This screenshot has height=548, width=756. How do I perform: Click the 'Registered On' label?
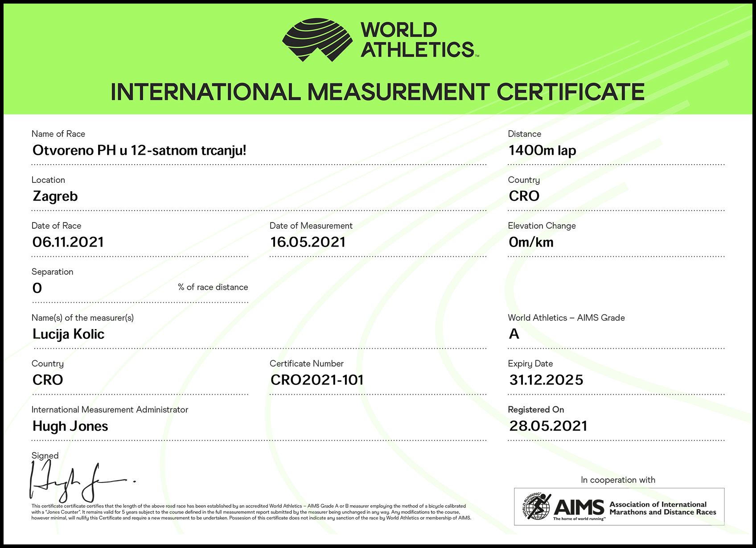click(x=536, y=410)
